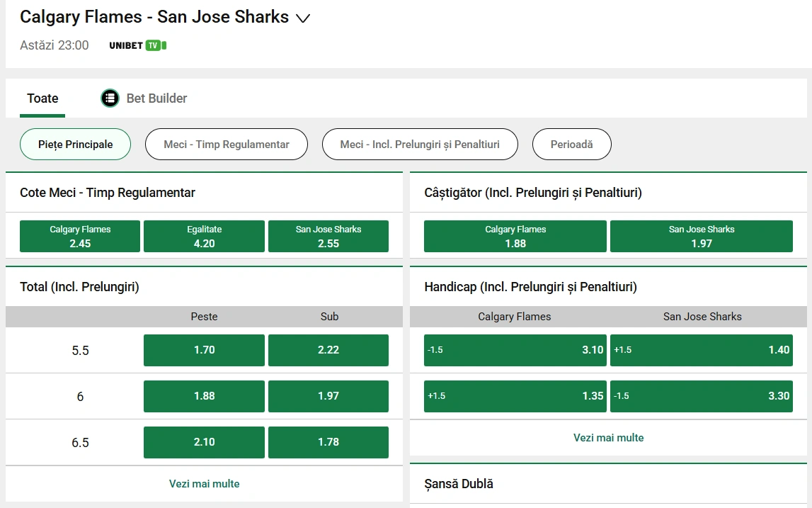This screenshot has width=812, height=508.
Task: Select Egalitate odds 4.20
Action: pos(204,236)
